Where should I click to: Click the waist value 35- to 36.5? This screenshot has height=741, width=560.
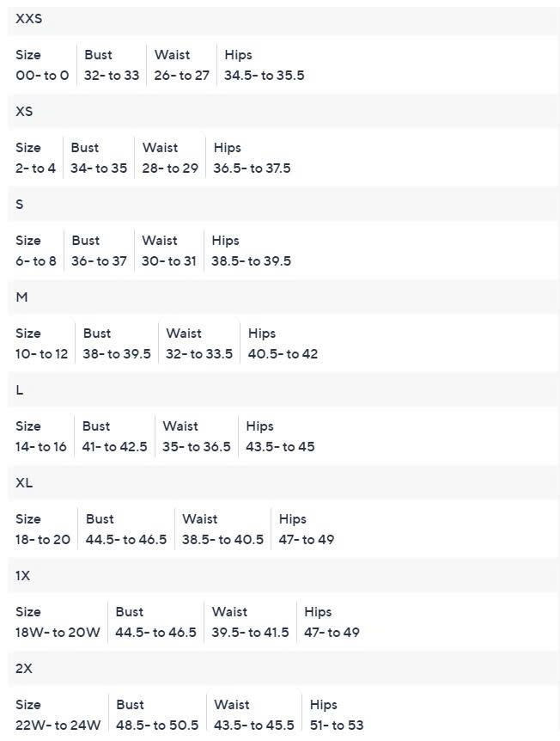tap(197, 447)
